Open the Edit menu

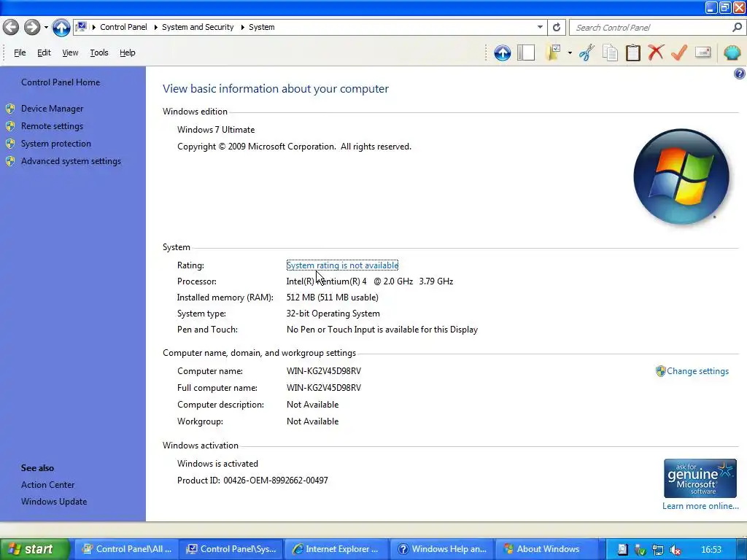[44, 52]
